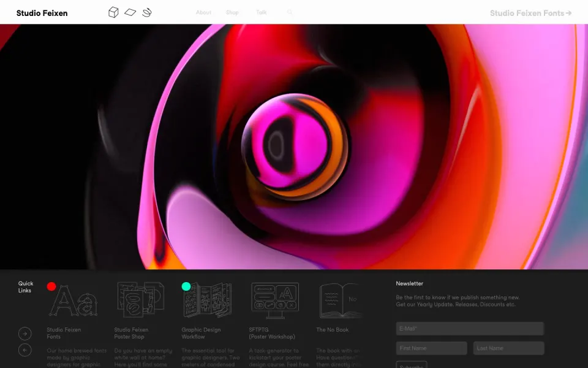Click 'Our home brewed fonts' description
The image size is (588, 368).
pos(77,358)
